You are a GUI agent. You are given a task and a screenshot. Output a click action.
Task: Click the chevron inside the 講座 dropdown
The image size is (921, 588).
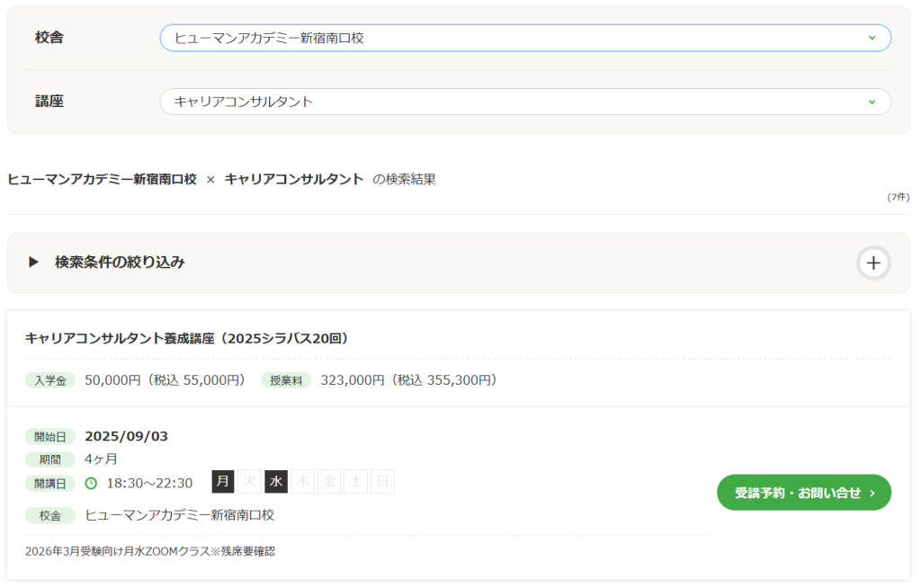pyautogui.click(x=871, y=102)
